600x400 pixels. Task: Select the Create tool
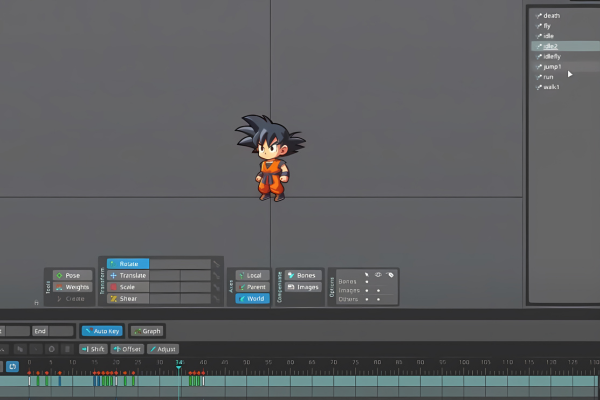tap(72, 299)
